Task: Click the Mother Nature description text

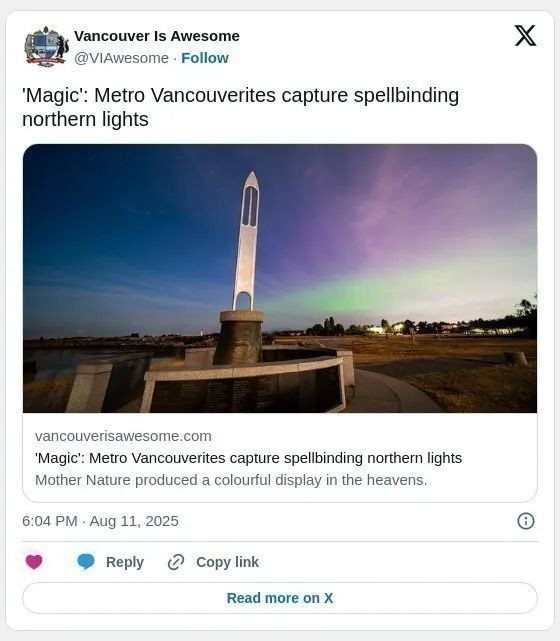Action: click(231, 480)
